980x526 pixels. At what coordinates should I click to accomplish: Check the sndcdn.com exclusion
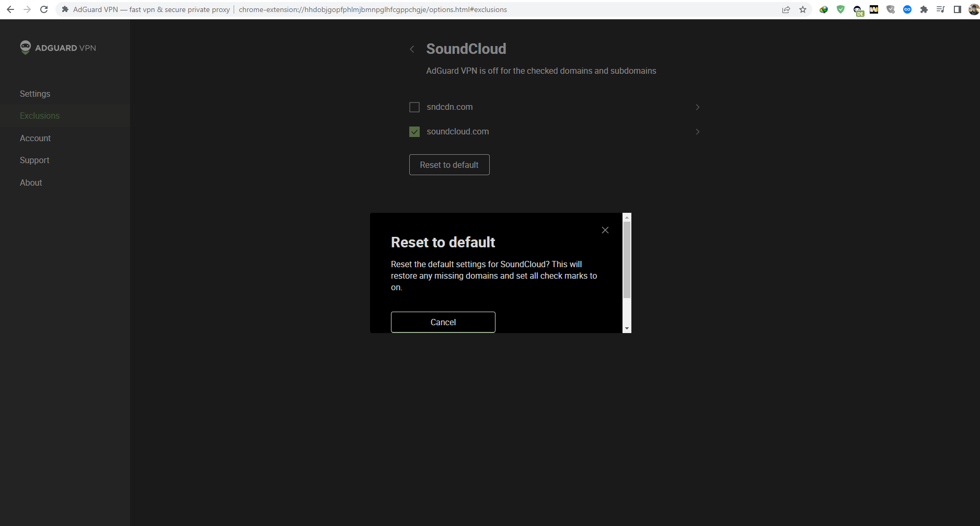click(x=414, y=107)
